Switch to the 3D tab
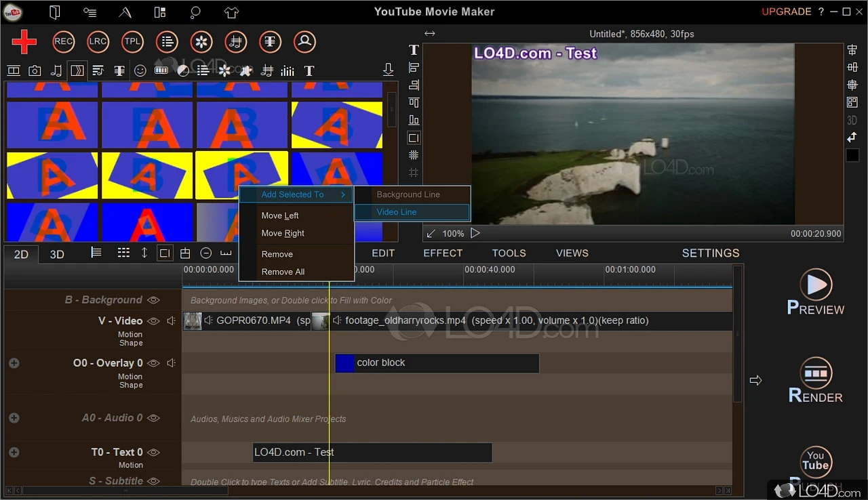868x500 pixels. pyautogui.click(x=57, y=254)
